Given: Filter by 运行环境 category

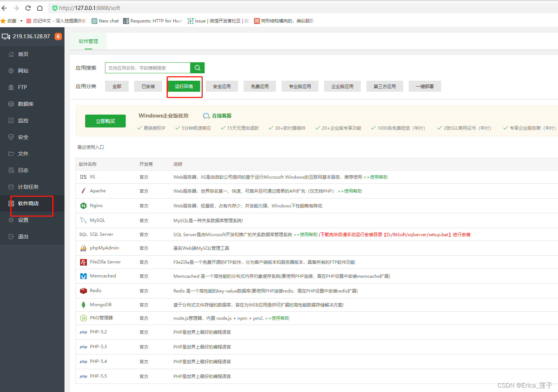Looking at the screenshot, I should coord(184,86).
